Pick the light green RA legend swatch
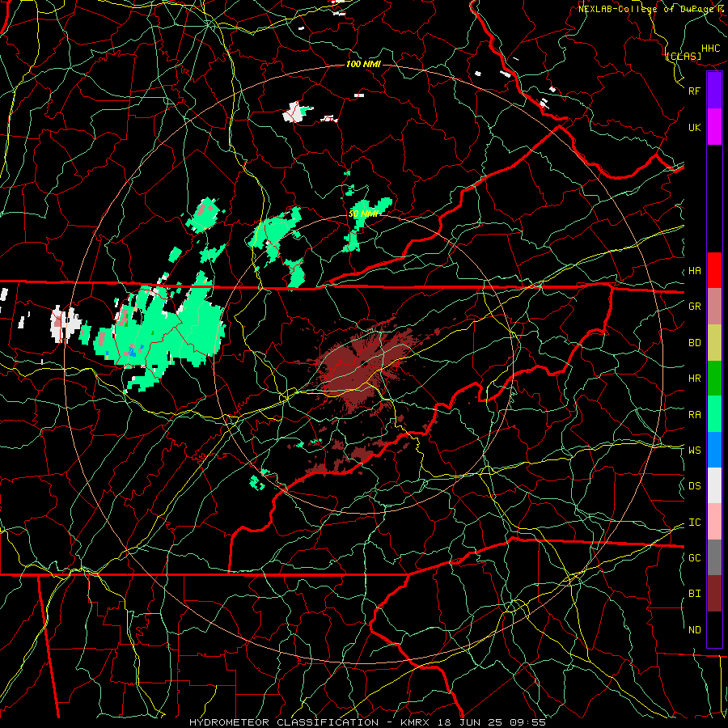Screen dimensions: 728x728 [714, 414]
